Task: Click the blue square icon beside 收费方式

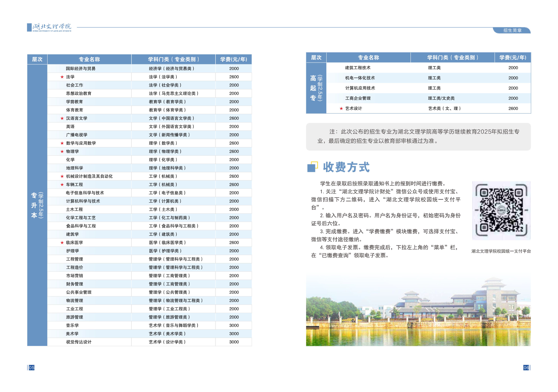Action: [312, 167]
